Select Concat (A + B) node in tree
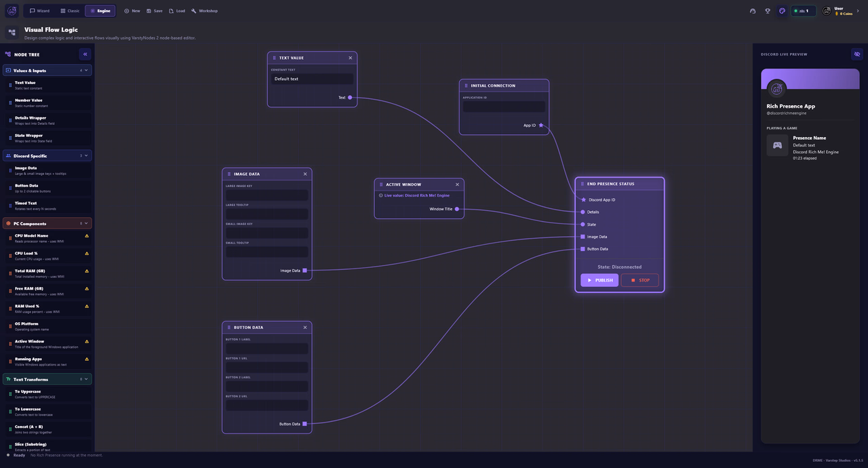 click(x=47, y=429)
